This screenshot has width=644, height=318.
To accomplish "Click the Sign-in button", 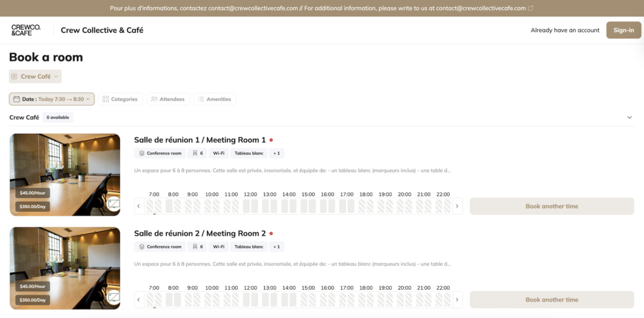I will point(623,30).
